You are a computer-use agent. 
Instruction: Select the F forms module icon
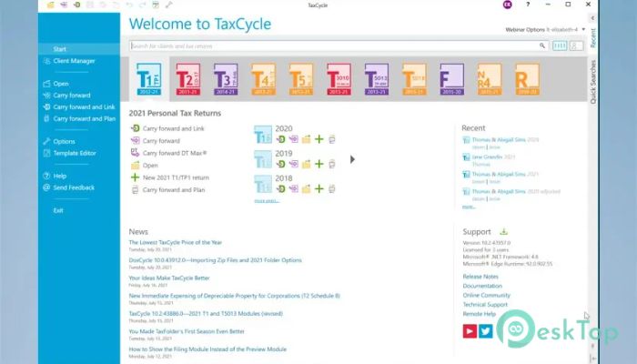coord(451,79)
